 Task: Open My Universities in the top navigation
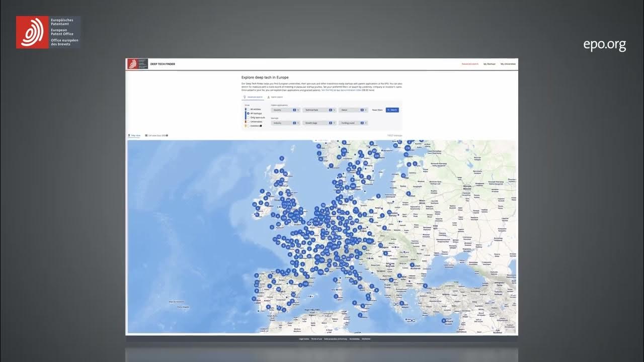[509, 64]
